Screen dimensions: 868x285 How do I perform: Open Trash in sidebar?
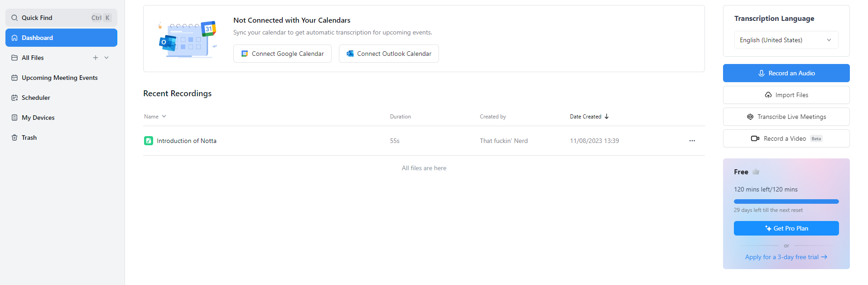pos(61,138)
